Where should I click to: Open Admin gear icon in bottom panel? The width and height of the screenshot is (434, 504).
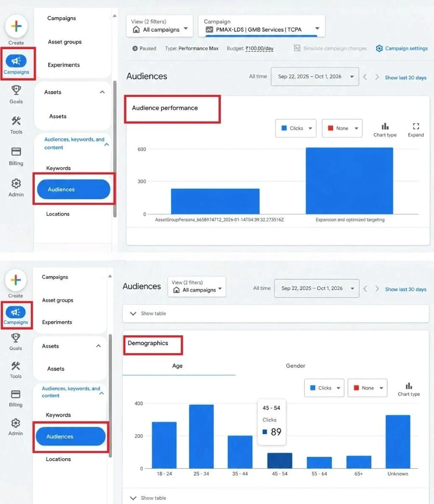[x=15, y=423]
